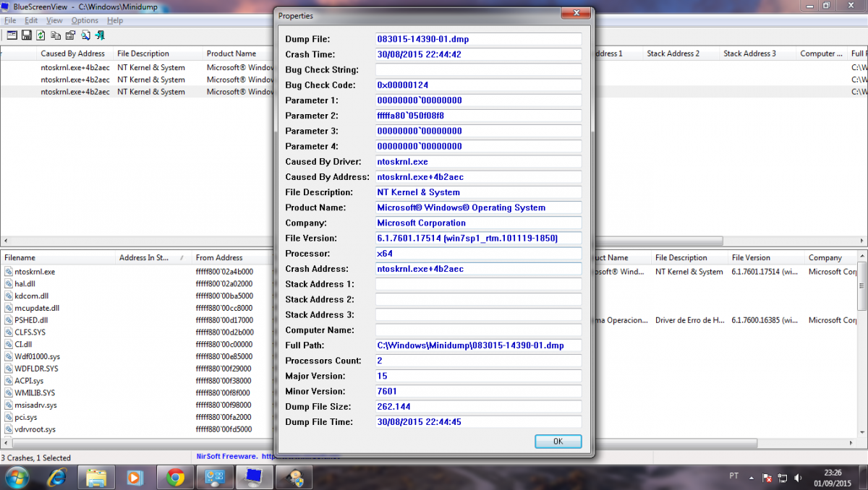Click the Action Center flag tray icon
This screenshot has height=490, width=868.
[767, 477]
